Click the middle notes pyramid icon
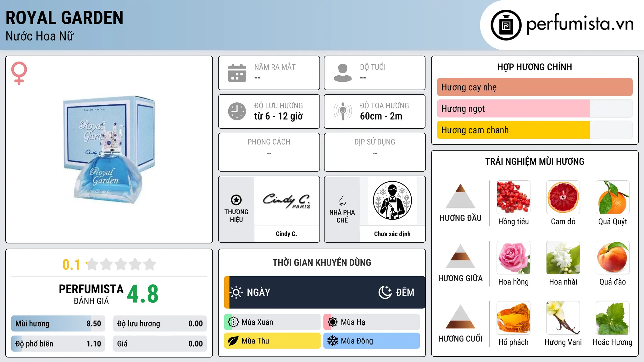The height and width of the screenshot is (362, 644). tap(460, 256)
